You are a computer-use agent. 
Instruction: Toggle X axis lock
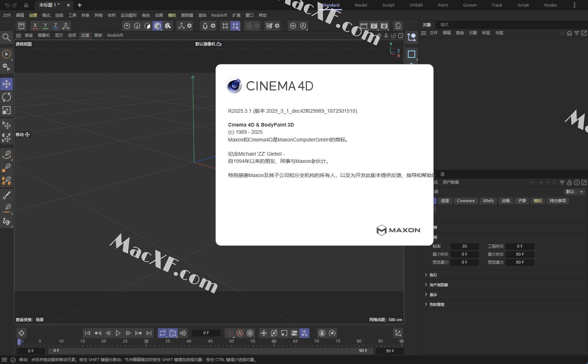coord(35,26)
